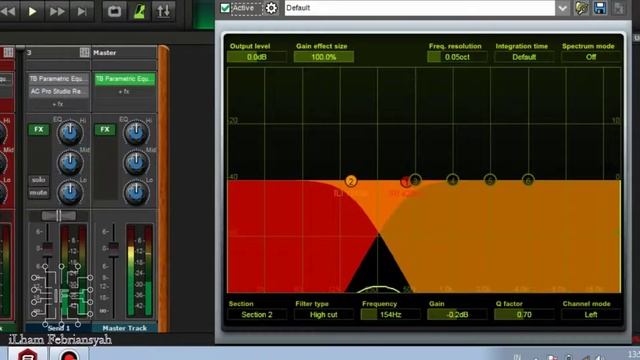Select EQ band node 4
This screenshot has height=360, width=640.
[x=452, y=180]
